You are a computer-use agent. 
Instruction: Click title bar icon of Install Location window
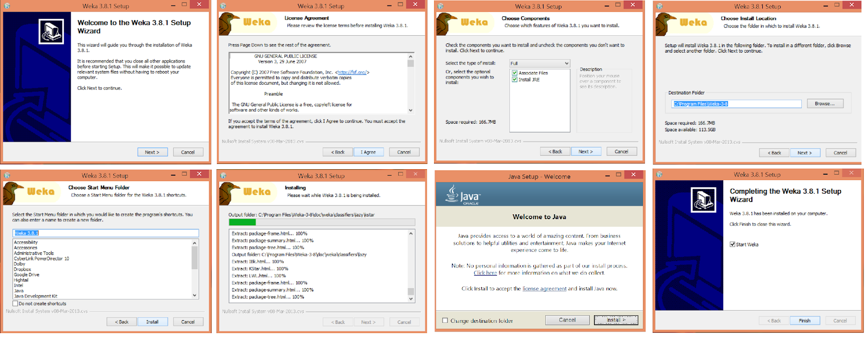click(x=660, y=7)
